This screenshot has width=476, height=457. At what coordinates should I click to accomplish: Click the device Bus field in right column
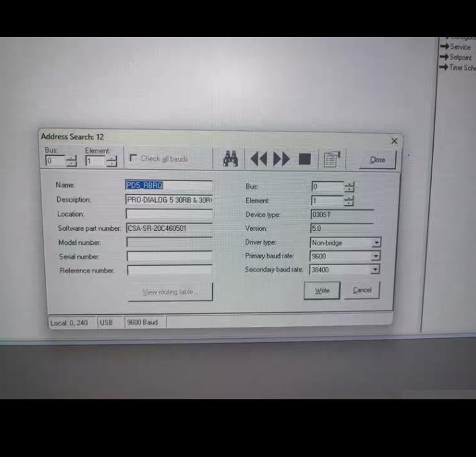(x=328, y=187)
